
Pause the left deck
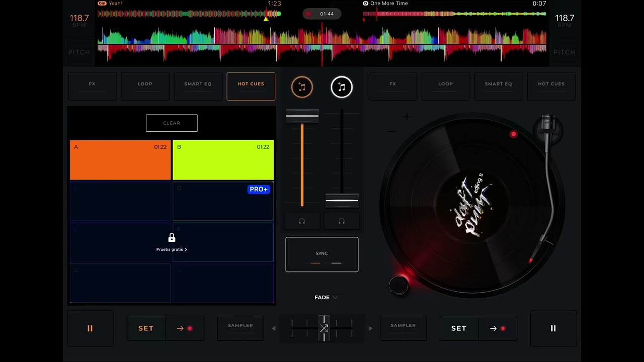90,328
